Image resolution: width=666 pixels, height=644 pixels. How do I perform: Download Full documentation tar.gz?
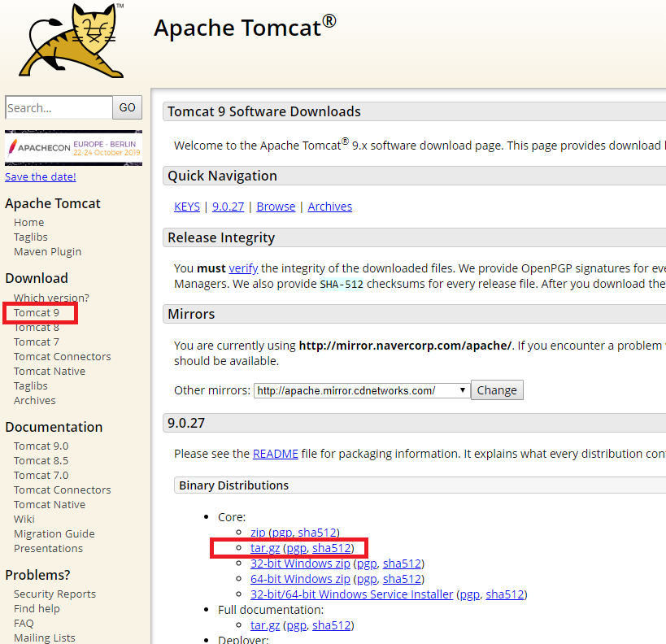[x=265, y=625]
